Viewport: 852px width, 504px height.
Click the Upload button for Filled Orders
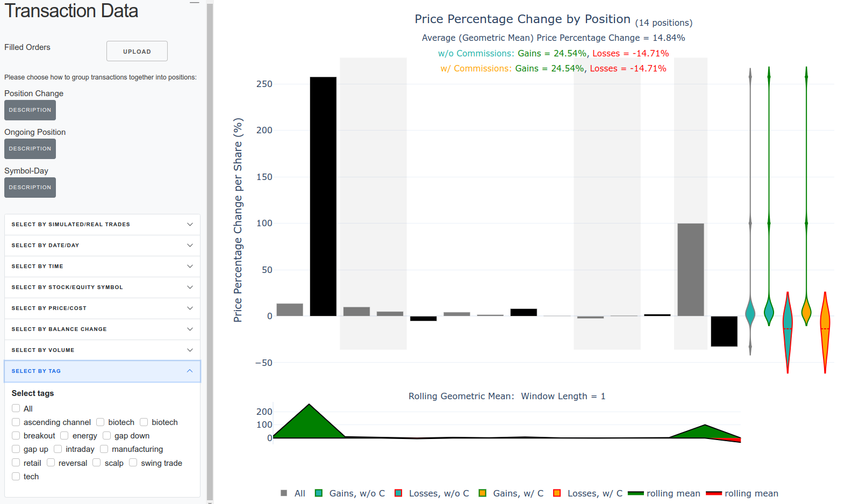[137, 51]
